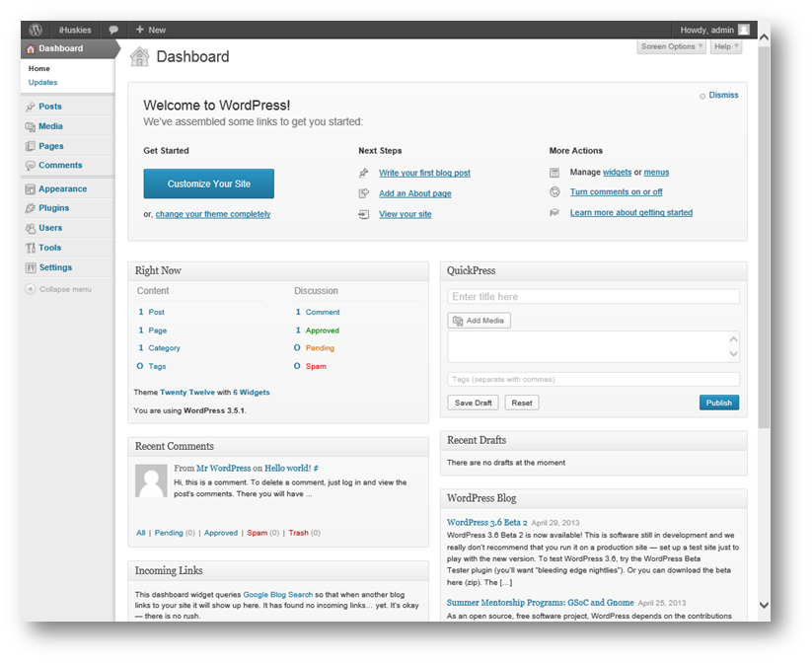Click the Pending discussion count link
The height and width of the screenshot is (663, 812).
(x=320, y=348)
